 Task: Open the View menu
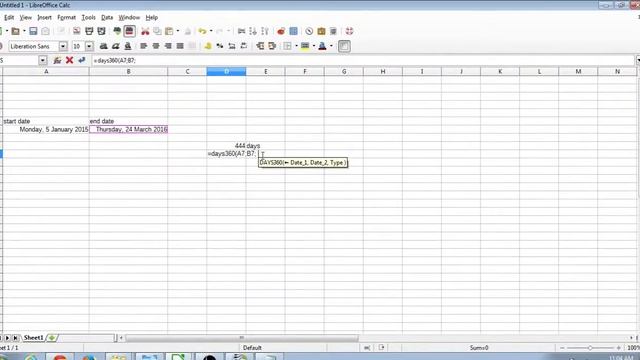tap(25, 18)
